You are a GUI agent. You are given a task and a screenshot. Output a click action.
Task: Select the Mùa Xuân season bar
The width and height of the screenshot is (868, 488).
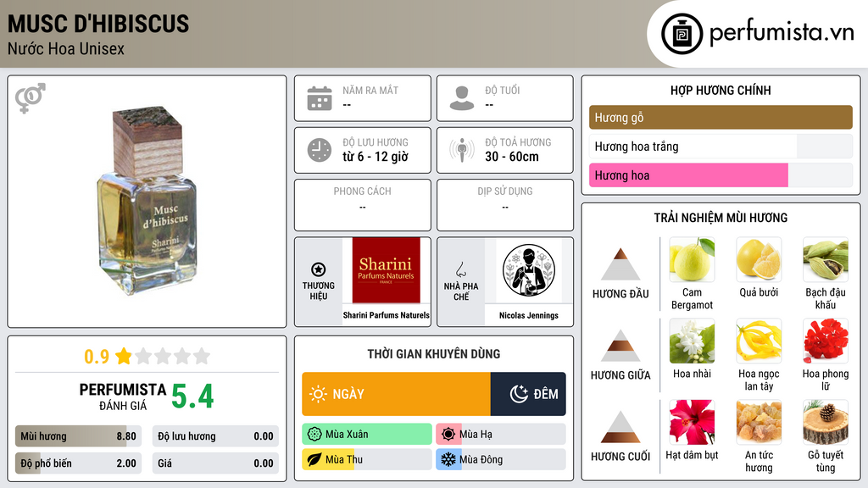[x=367, y=434]
